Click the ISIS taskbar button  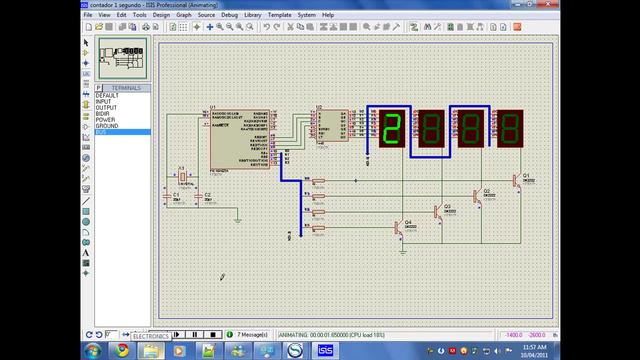(325, 351)
